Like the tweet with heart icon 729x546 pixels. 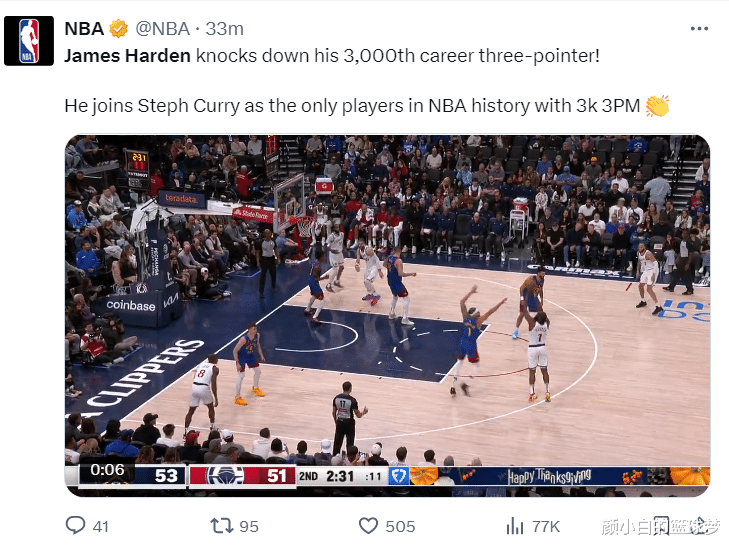click(x=368, y=526)
